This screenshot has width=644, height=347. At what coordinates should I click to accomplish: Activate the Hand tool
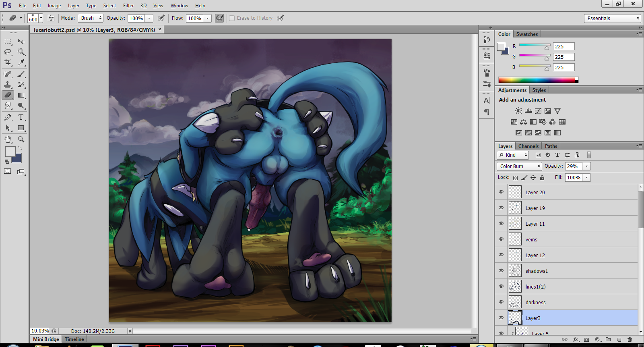tap(8, 139)
